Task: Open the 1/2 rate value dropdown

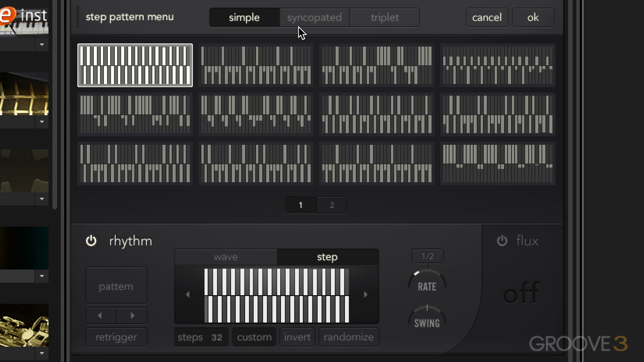Action: point(427,256)
